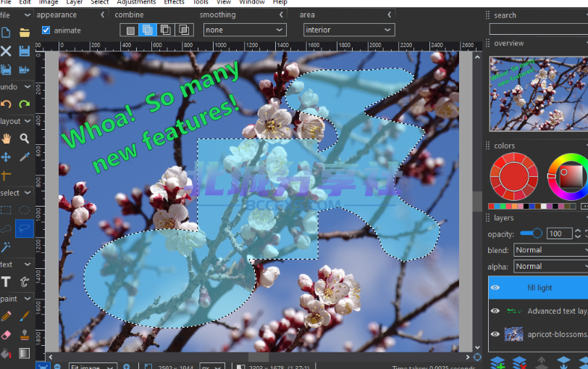The image size is (588, 369).
Task: Open the smoothing dropdown set to none
Action: click(245, 30)
